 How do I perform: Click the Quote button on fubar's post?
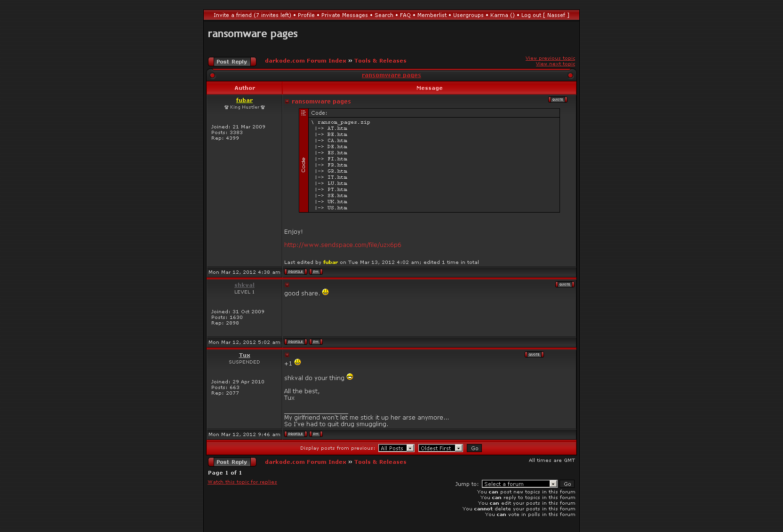(558, 100)
